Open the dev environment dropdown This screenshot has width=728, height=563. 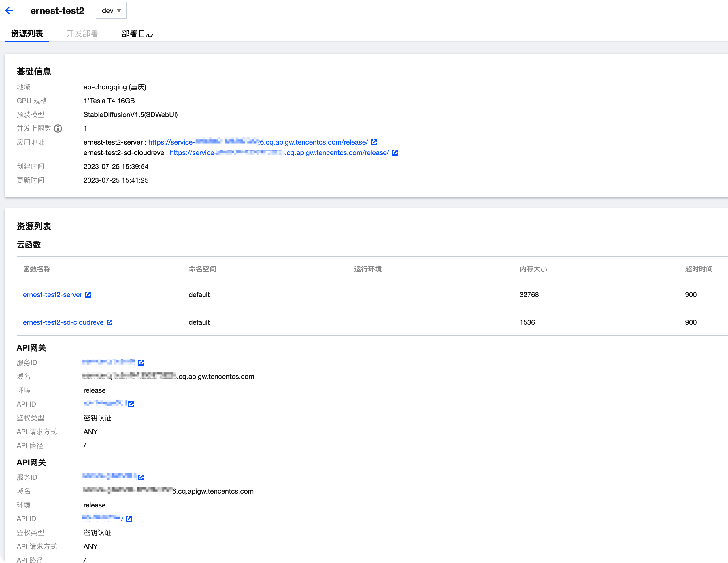[x=111, y=10]
